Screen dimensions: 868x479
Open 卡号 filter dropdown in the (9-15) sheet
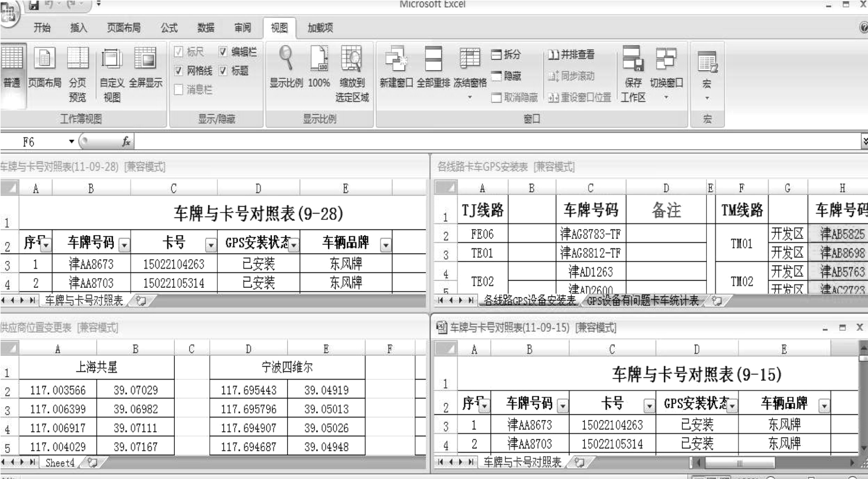(x=649, y=405)
